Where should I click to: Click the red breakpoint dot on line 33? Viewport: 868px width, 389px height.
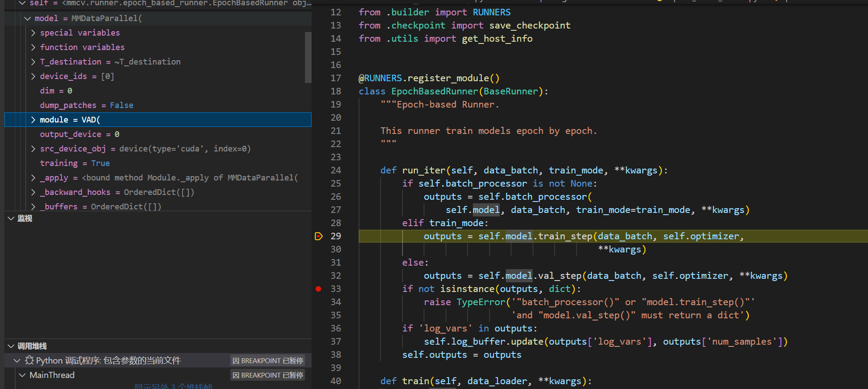pyautogui.click(x=319, y=289)
